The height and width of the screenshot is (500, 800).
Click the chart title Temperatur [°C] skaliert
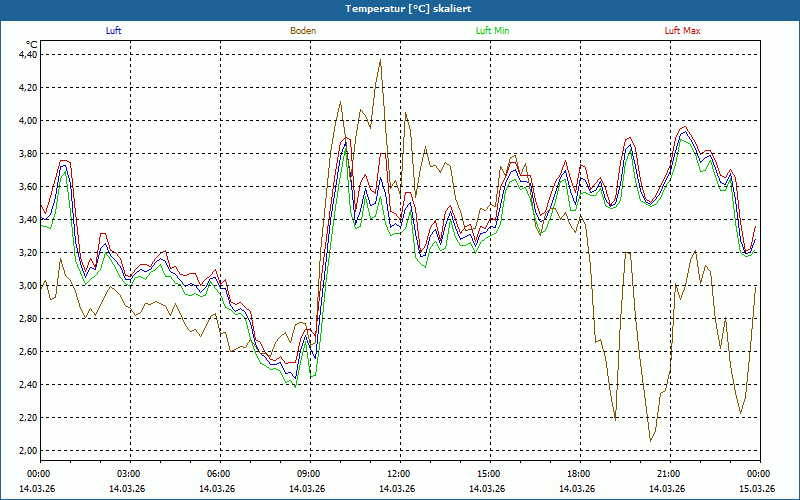click(x=400, y=8)
